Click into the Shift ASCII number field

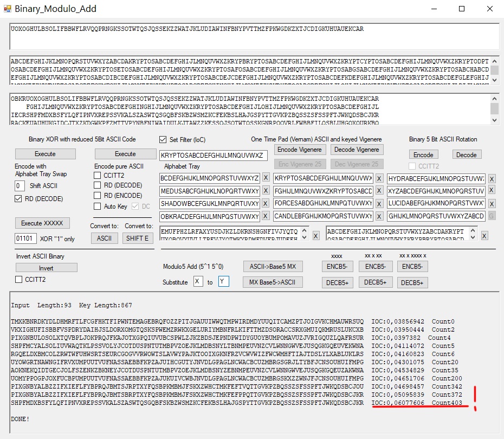[20, 186]
